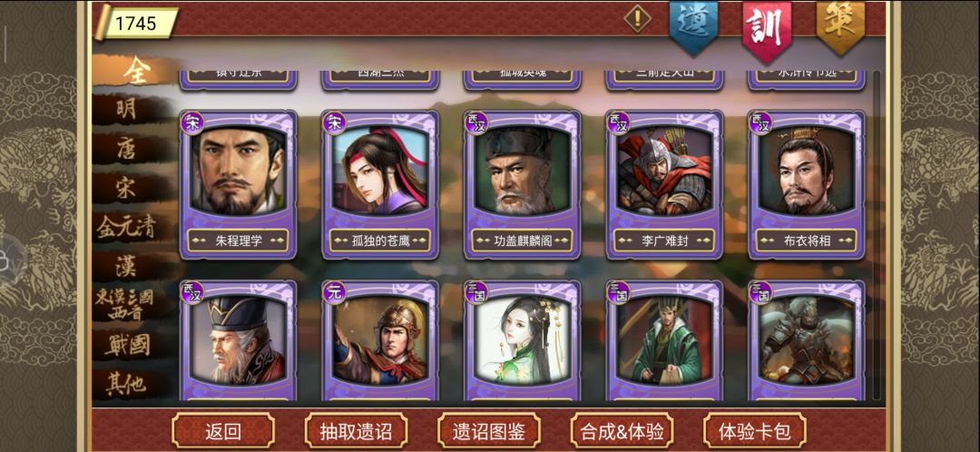Choose the green-robed lady 三国 card
Screen dimensions: 980x452
pos(522,340)
